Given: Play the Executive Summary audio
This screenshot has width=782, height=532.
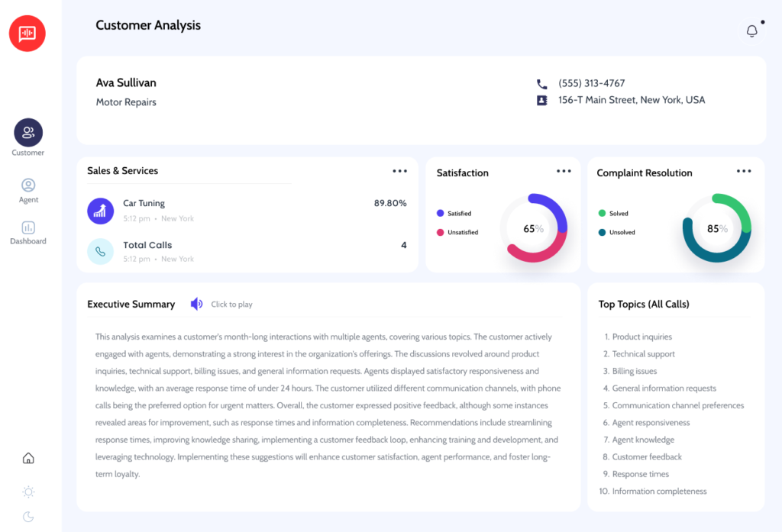Looking at the screenshot, I should pyautogui.click(x=196, y=304).
